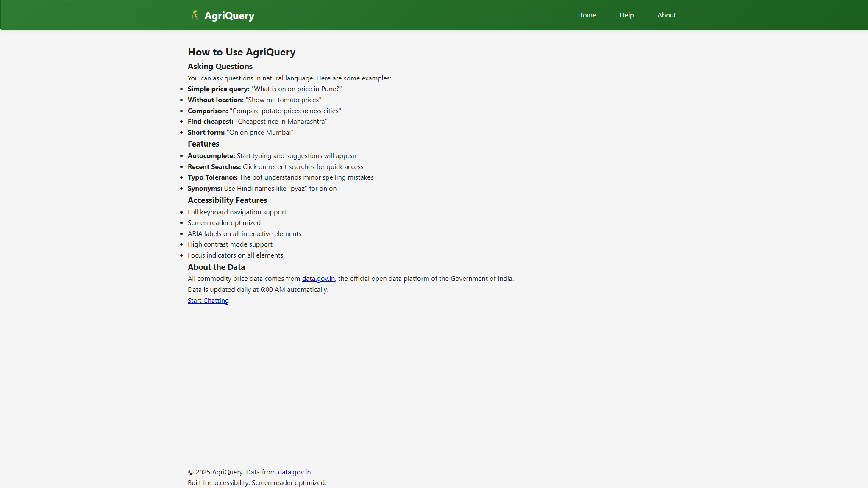This screenshot has width=868, height=488.
Task: Click the About the Data heading
Action: point(216,267)
